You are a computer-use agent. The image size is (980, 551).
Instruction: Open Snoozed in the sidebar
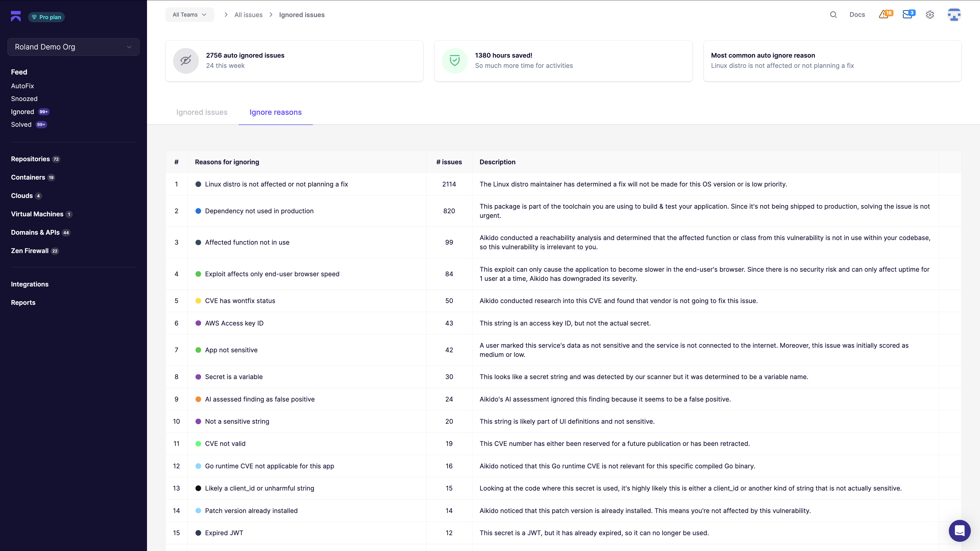pos(24,99)
